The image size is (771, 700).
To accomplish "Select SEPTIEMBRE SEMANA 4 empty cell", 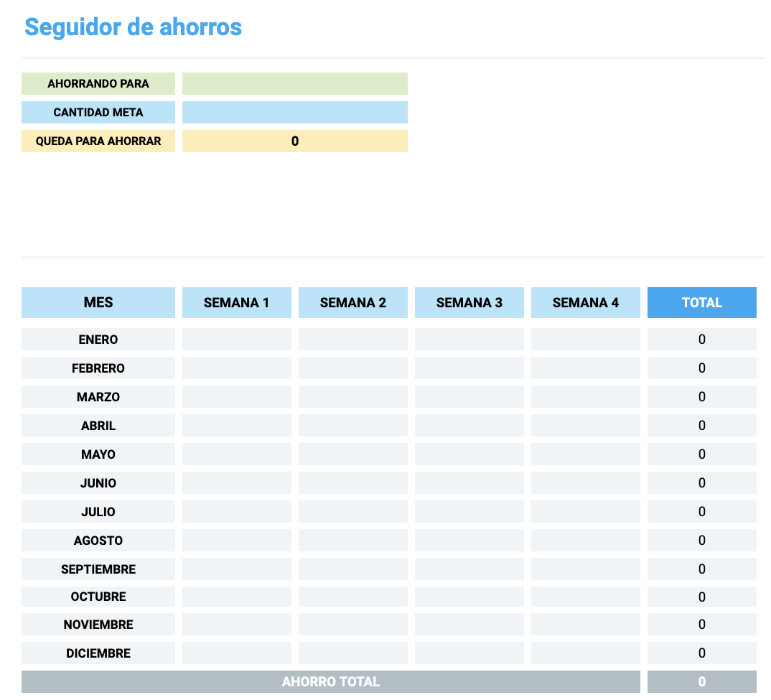I will [x=586, y=569].
